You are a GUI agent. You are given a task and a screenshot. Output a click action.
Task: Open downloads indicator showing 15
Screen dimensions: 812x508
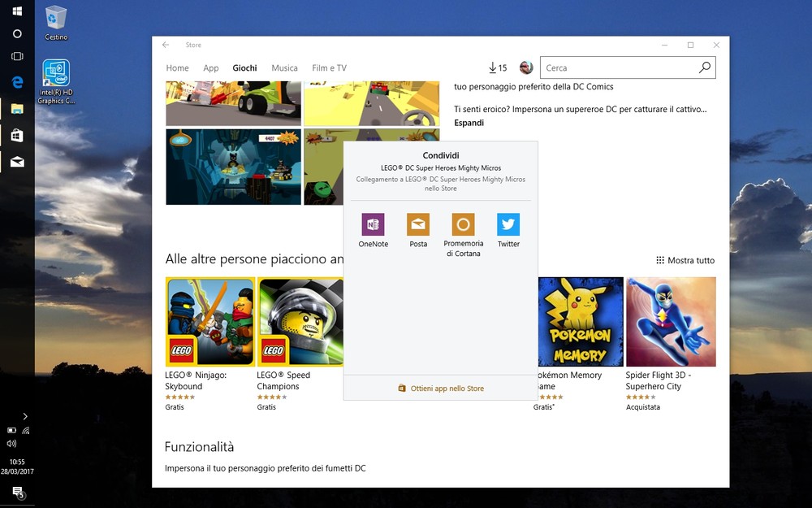[498, 68]
